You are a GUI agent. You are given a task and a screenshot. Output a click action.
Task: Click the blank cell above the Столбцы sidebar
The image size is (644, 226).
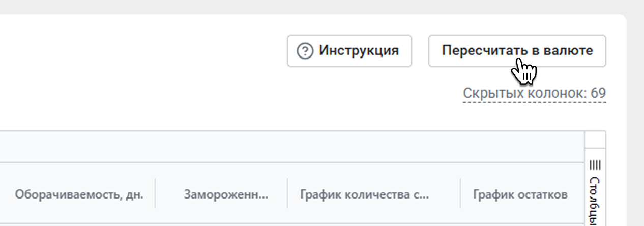(595, 140)
